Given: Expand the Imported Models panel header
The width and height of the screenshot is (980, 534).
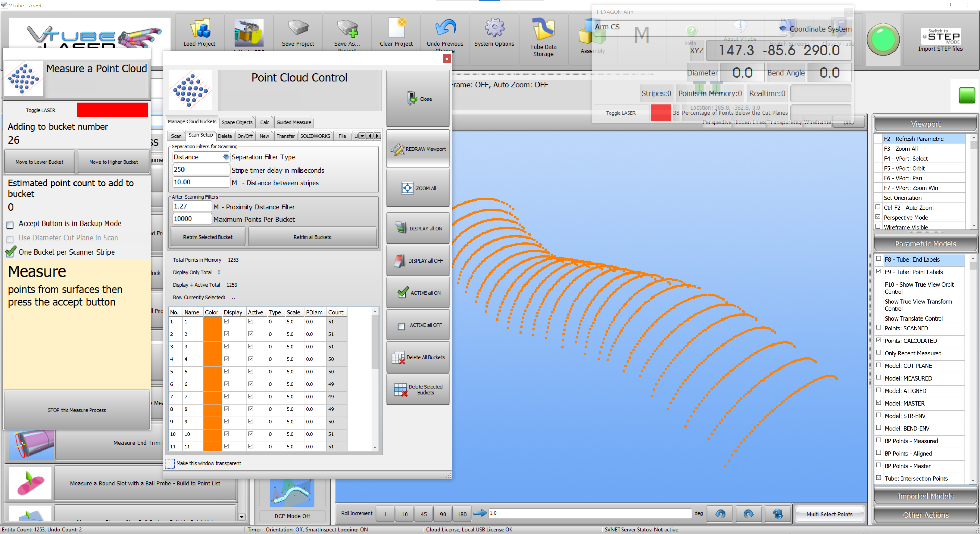Looking at the screenshot, I should pyautogui.click(x=925, y=496).
